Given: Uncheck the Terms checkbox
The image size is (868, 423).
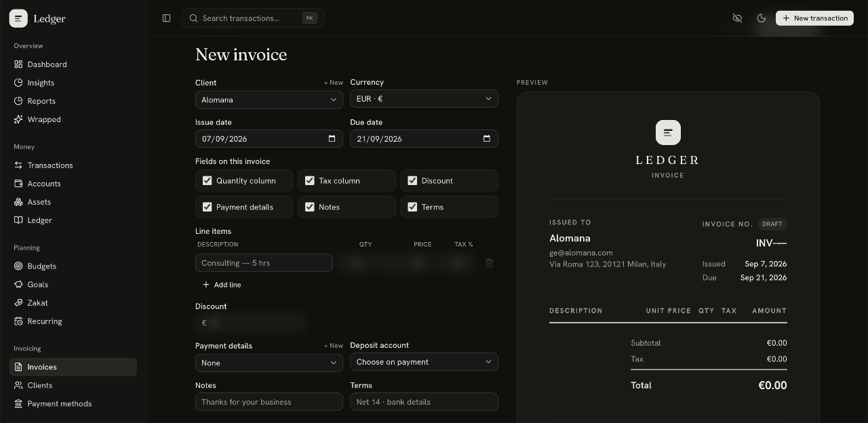Looking at the screenshot, I should (412, 207).
